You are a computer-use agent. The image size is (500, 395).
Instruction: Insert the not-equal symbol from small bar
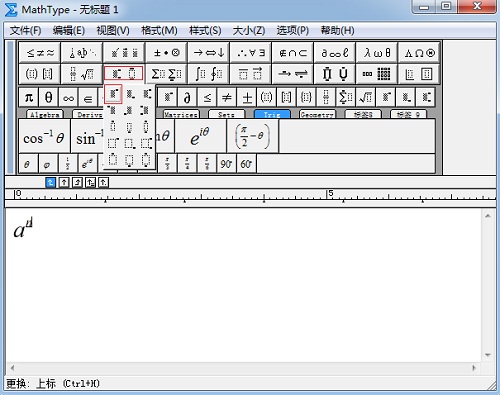227,97
